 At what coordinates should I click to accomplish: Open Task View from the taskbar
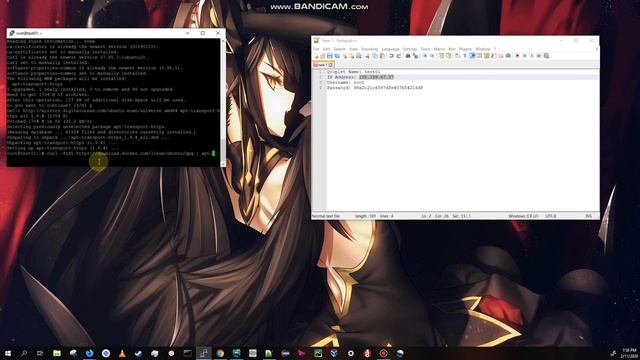pos(40,353)
